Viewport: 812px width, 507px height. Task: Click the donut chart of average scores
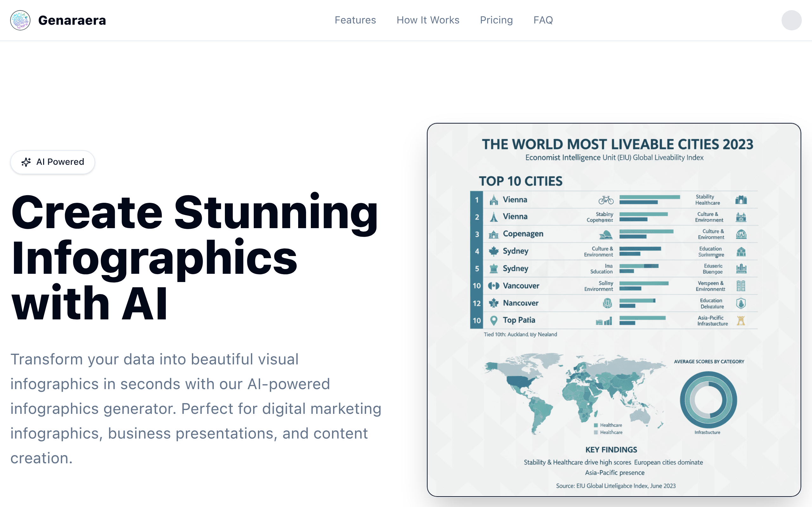tap(708, 399)
